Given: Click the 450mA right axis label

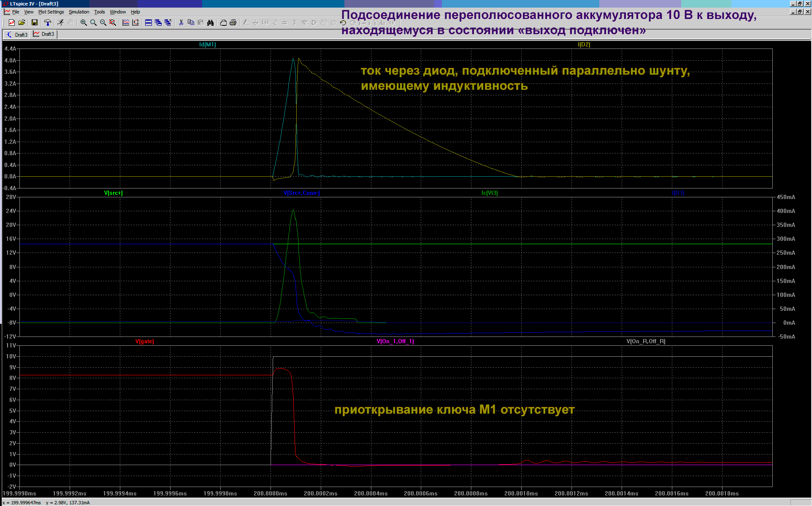Looking at the screenshot, I should pos(786,197).
